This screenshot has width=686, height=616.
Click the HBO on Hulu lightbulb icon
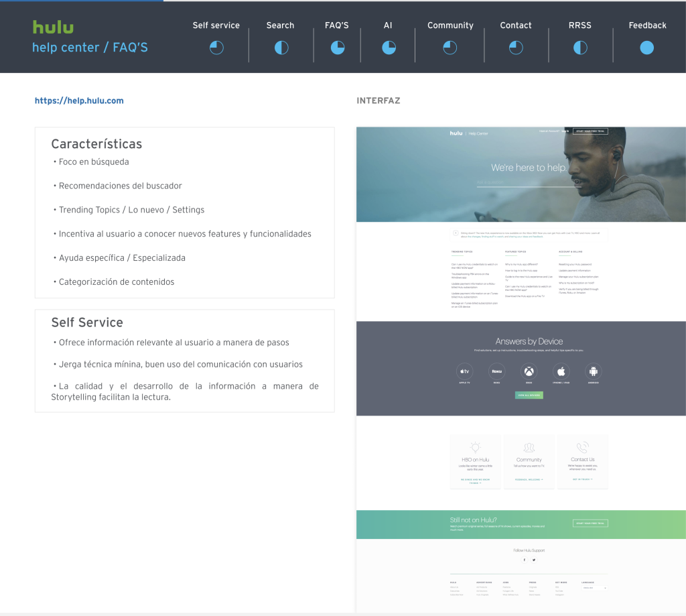(475, 447)
